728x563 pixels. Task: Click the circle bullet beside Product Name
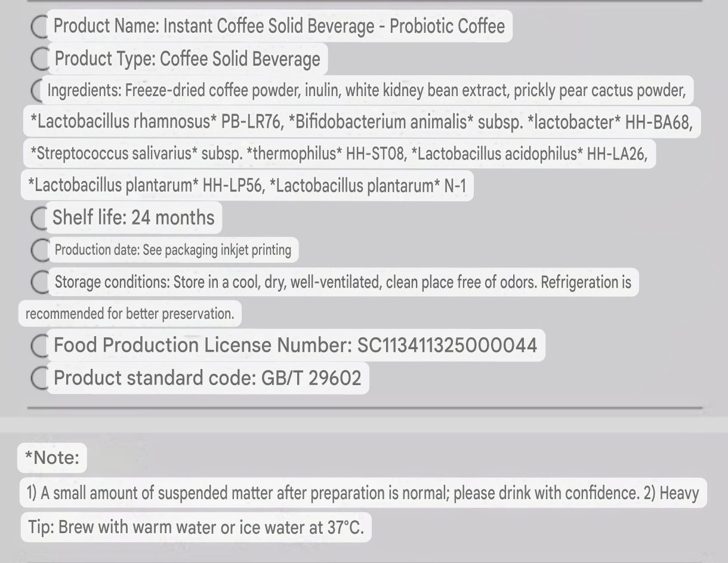pos(39,26)
